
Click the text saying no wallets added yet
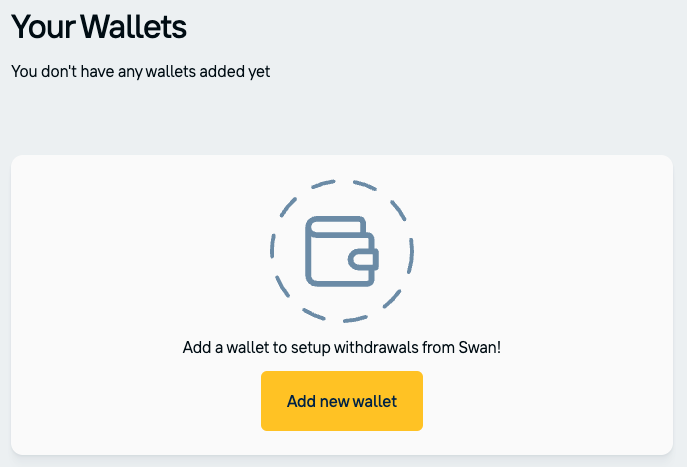coord(140,71)
